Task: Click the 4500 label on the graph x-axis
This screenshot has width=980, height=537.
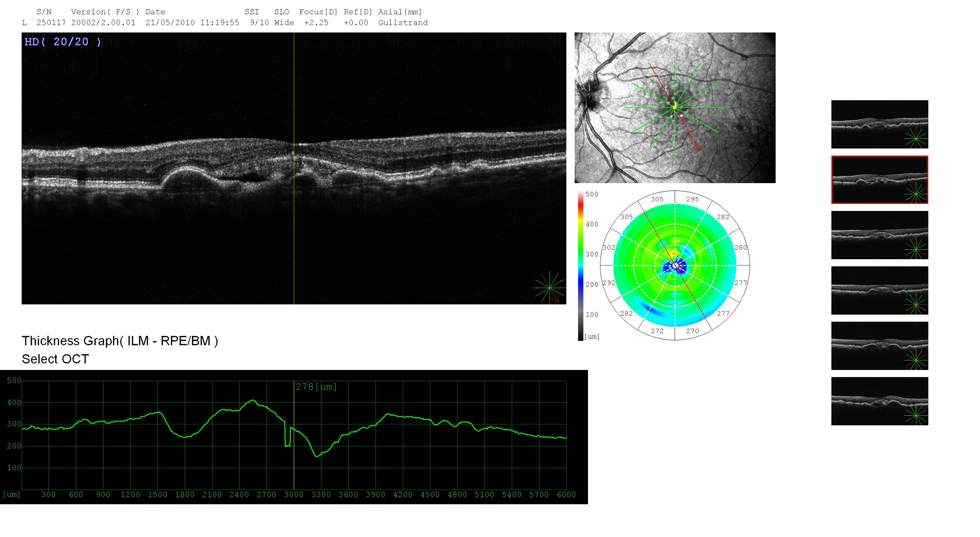Action: (430, 495)
